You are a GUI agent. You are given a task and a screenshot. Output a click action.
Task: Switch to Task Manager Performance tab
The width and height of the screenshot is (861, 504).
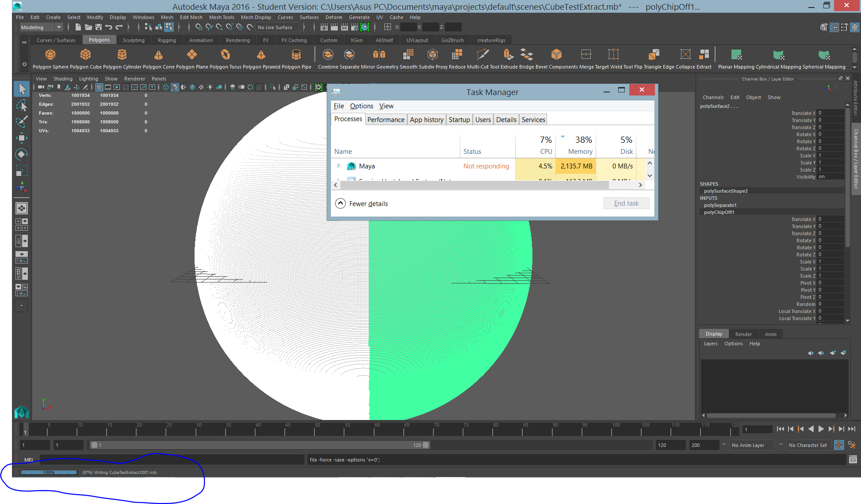(386, 120)
